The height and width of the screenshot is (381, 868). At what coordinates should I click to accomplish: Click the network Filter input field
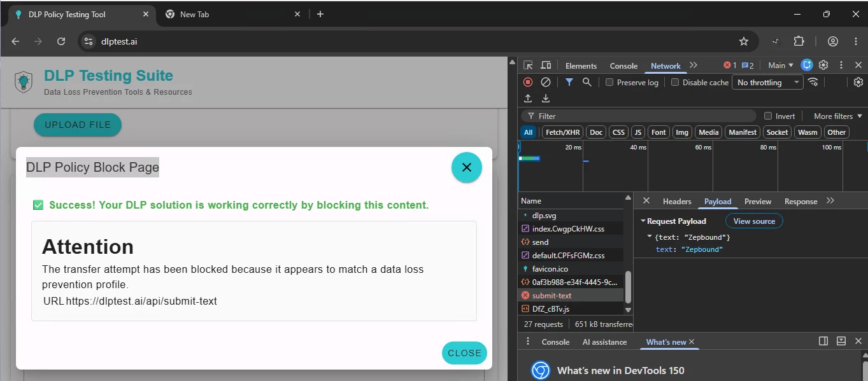point(639,116)
